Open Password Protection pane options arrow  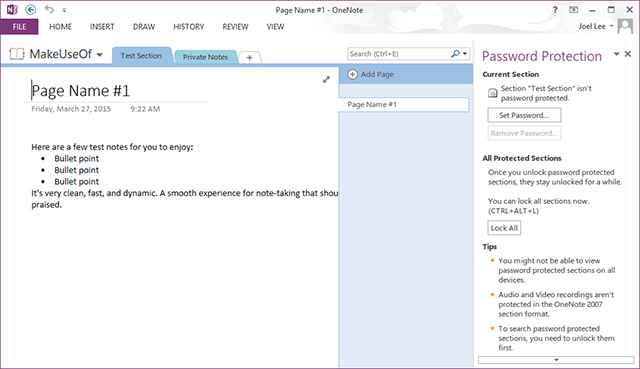(616, 54)
